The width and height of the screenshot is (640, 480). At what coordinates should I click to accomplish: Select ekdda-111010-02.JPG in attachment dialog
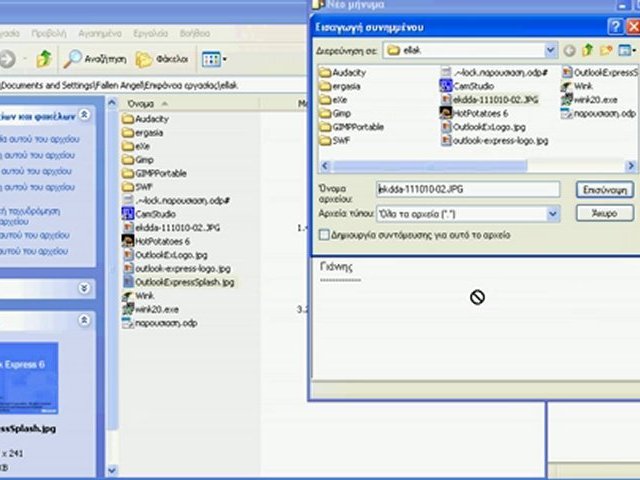489,100
